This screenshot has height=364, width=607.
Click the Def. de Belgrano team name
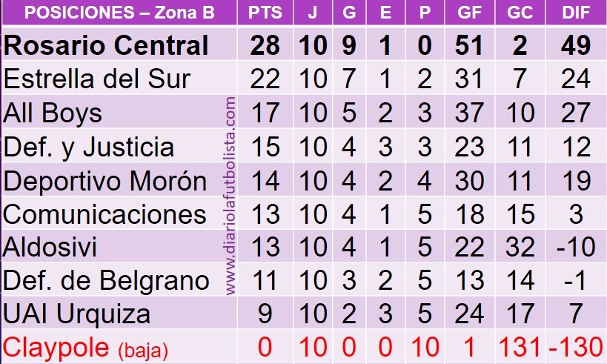pos(106,280)
